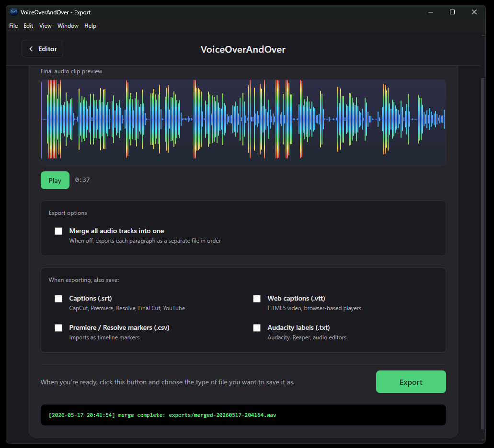Click the 0:37 duration readout
494x448 pixels.
click(x=82, y=180)
